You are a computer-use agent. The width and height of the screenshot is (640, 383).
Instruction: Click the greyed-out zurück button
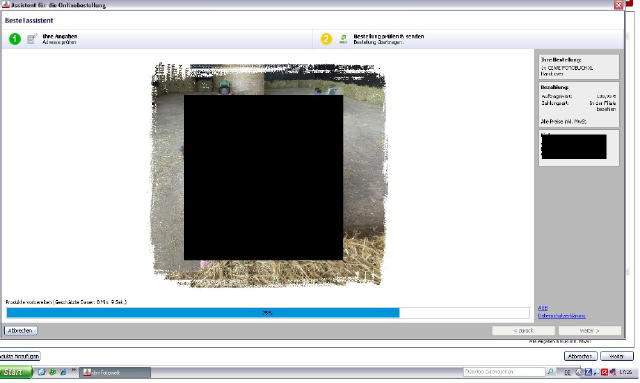coord(523,330)
